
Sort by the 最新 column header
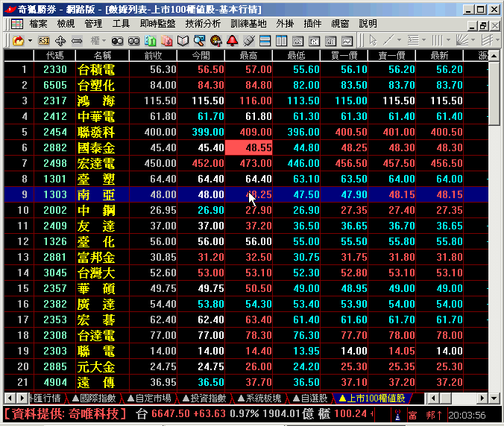pos(439,56)
